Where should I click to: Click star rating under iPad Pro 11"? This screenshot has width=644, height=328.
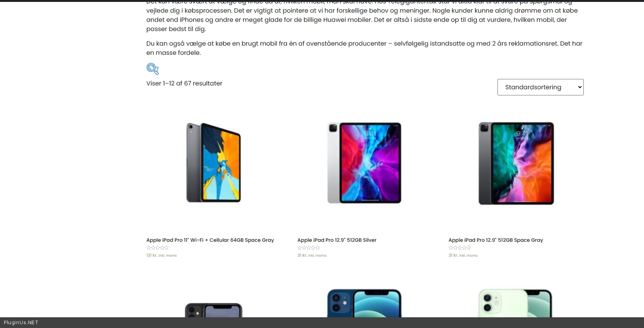158,248
